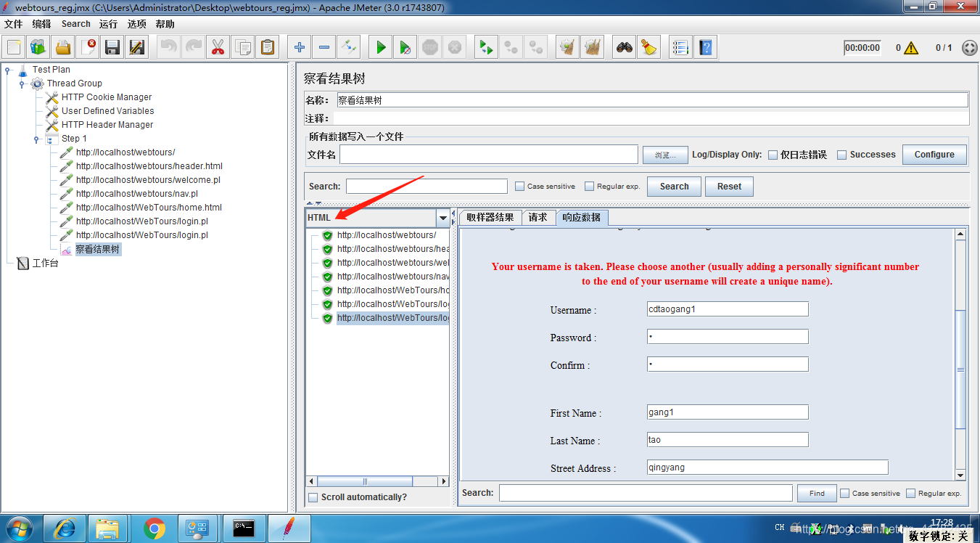Collapse all tree nodes with minus icon
Screen dimensions: 980x543
tap(324, 48)
